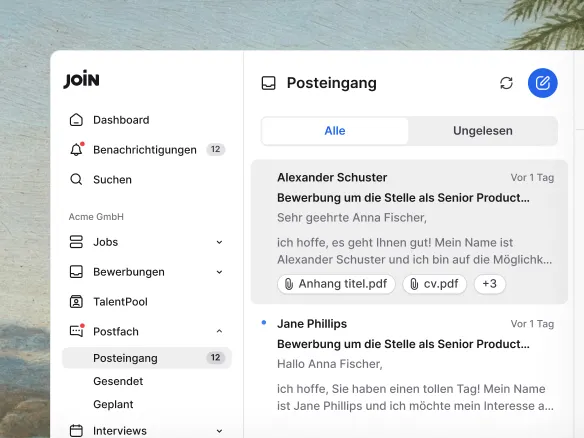The image size is (584, 438).
Task: Open the Anhang titel.pdf attachment
Action: click(x=336, y=284)
